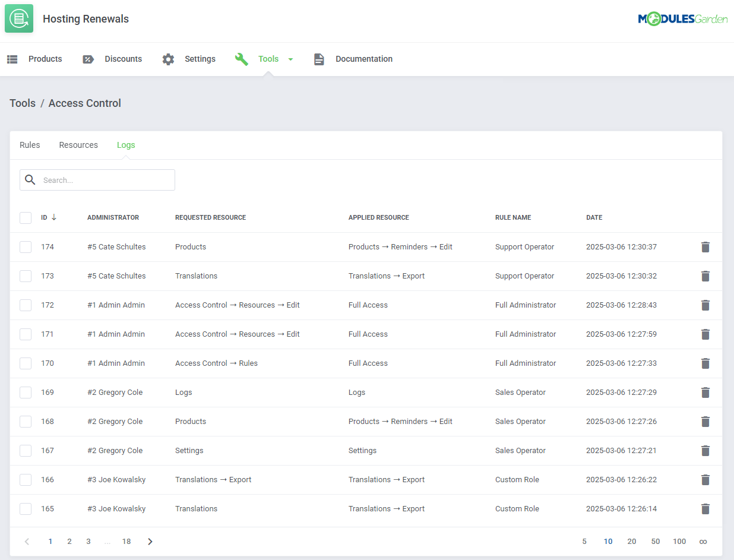The width and height of the screenshot is (734, 560).
Task: Click the Settings gear icon
Action: point(168,59)
